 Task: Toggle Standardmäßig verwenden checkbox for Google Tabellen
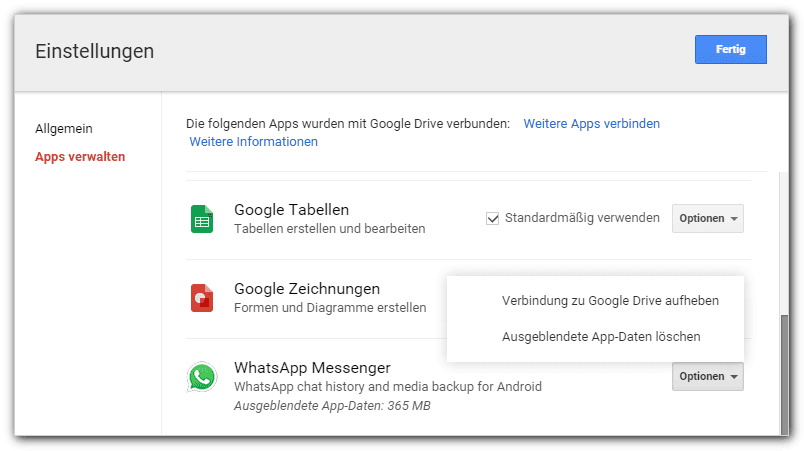click(492, 218)
